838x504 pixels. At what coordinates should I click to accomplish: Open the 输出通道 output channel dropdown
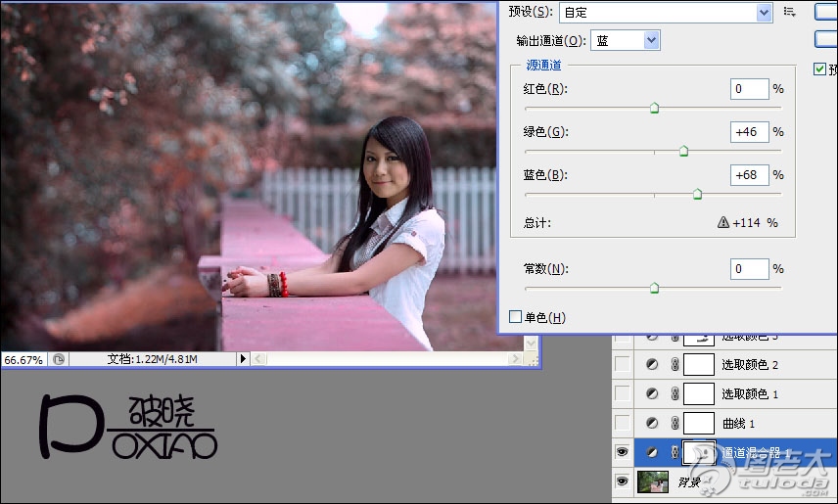(651, 41)
